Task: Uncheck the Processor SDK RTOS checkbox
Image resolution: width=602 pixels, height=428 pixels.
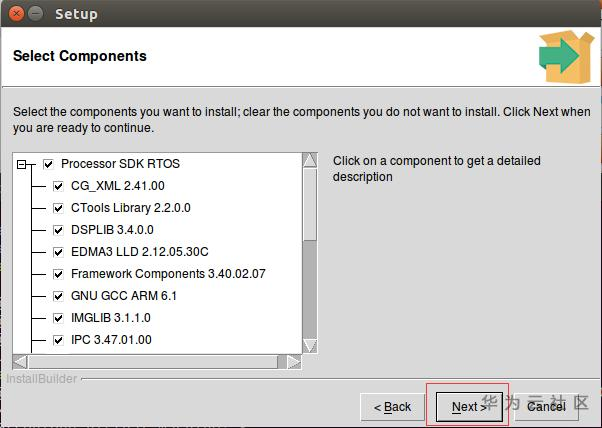Action: [x=48, y=164]
